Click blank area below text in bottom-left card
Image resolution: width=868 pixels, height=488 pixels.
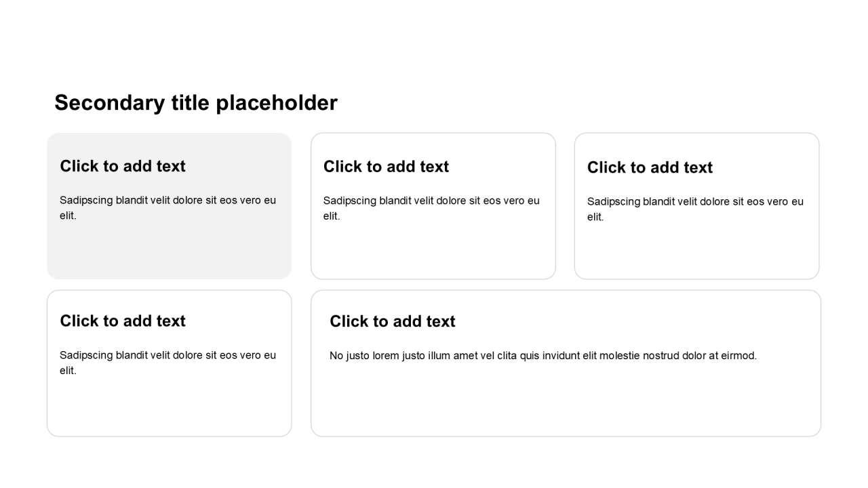point(169,407)
